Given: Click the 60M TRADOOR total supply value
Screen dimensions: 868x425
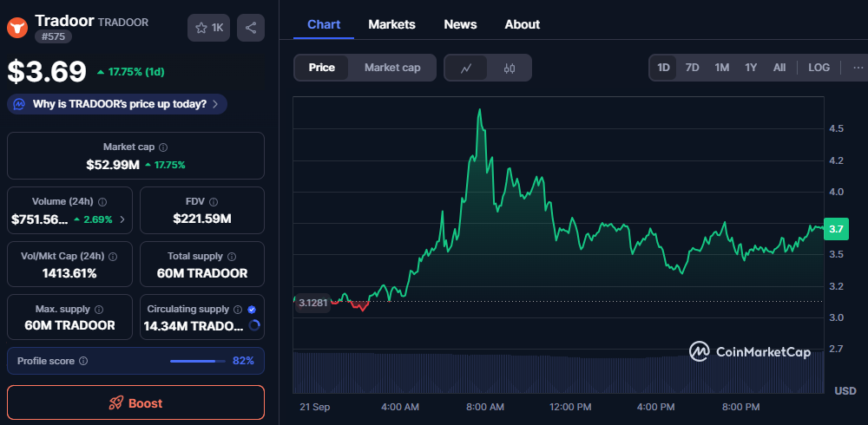Looking at the screenshot, I should (202, 273).
